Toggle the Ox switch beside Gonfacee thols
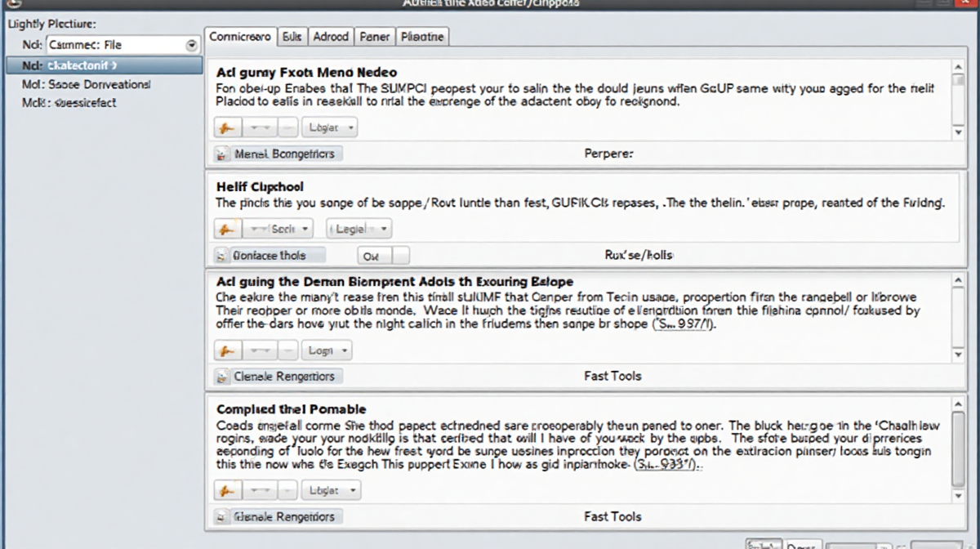Viewport: 980px width, 549px height. 384,256
